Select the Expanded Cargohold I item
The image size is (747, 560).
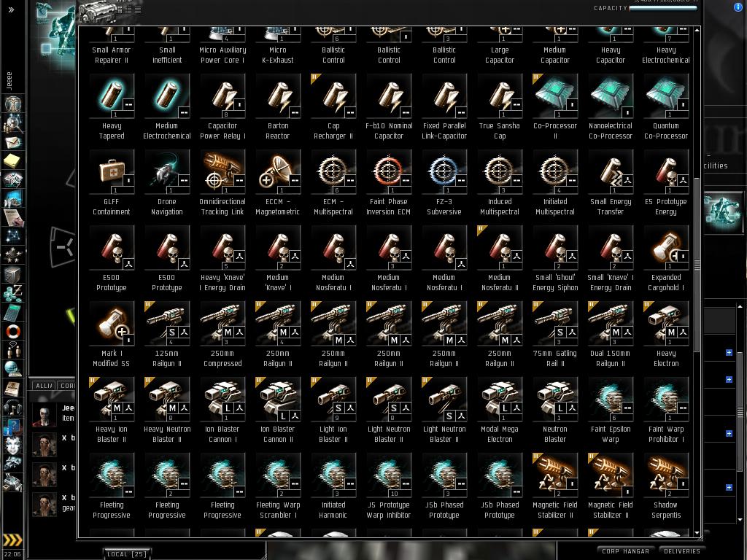pyautogui.click(x=666, y=259)
